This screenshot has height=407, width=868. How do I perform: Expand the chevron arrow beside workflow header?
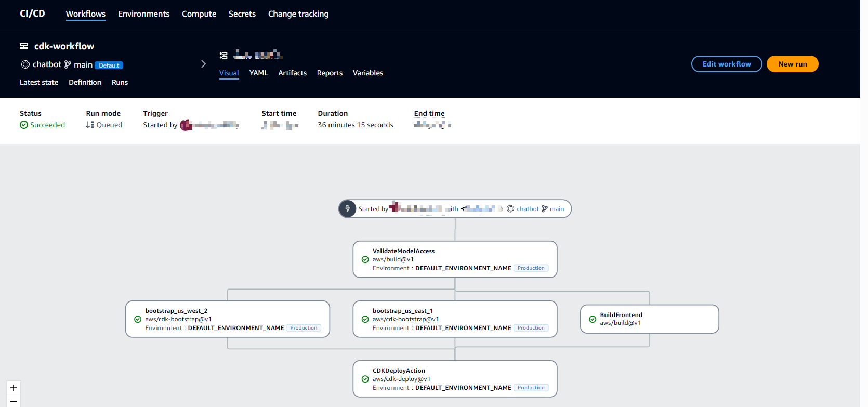pyautogui.click(x=203, y=64)
